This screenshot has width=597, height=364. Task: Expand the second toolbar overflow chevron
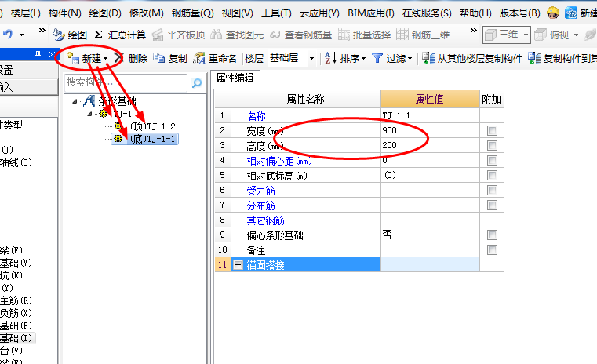point(473,30)
